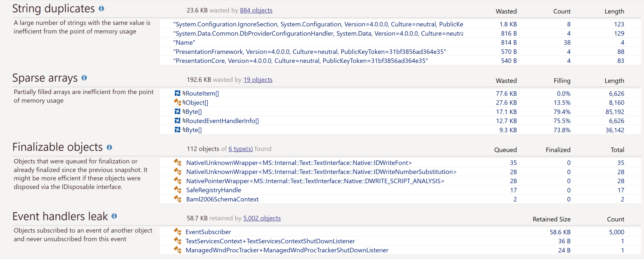Select the PresentationFramework string row
Screen dimensions: 644x259
pyautogui.click(x=400, y=52)
